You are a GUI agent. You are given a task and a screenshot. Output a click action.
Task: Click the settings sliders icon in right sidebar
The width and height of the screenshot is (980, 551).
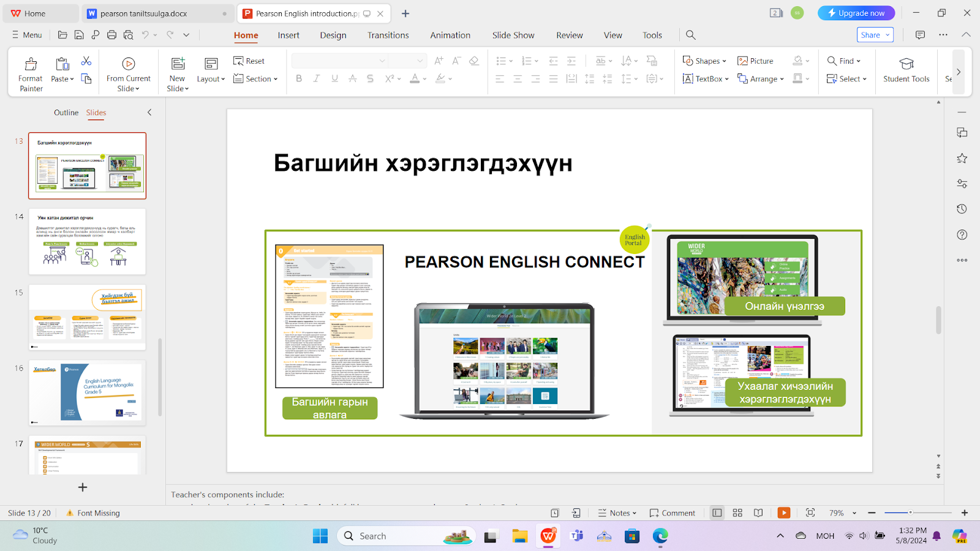pos(962,184)
